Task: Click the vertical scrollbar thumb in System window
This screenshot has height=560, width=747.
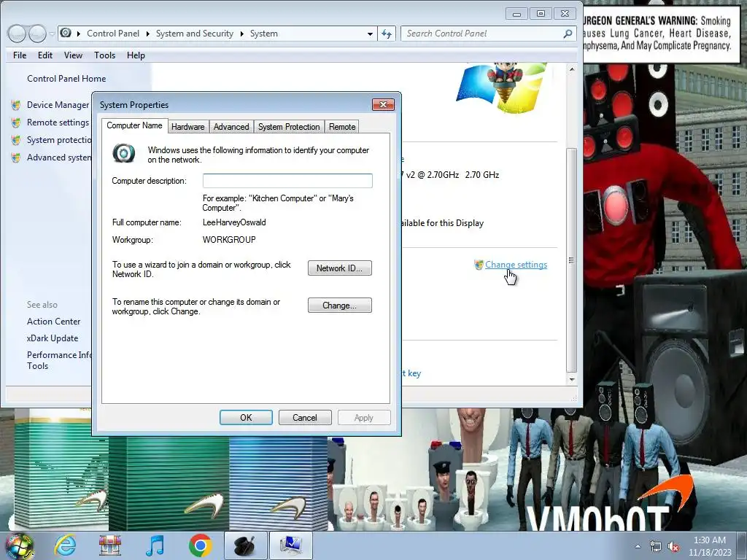Action: pyautogui.click(x=572, y=260)
